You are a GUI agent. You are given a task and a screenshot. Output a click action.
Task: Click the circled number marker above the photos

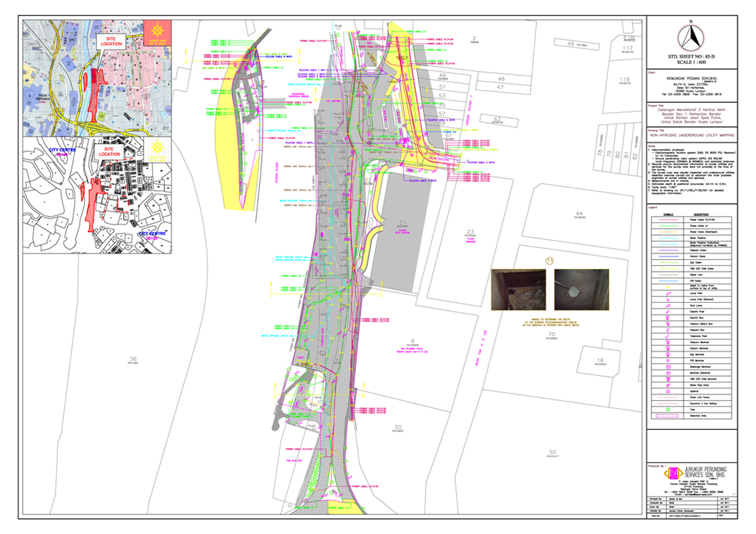549,261
